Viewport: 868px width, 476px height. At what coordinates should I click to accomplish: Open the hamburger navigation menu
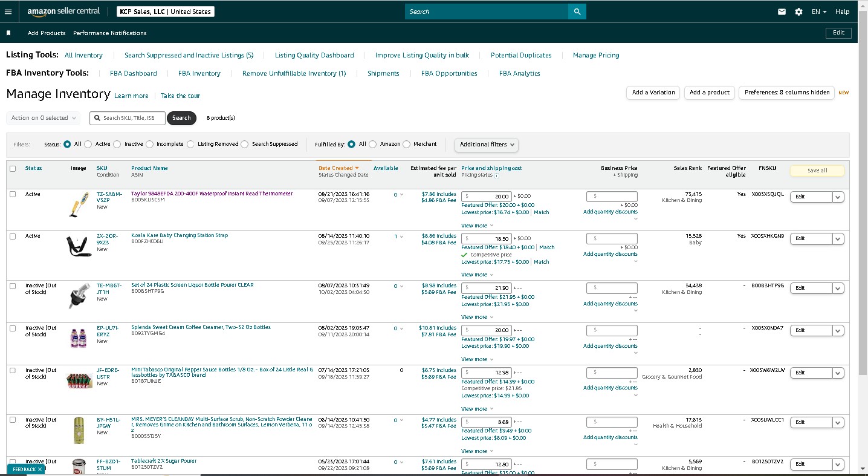[x=8, y=11]
